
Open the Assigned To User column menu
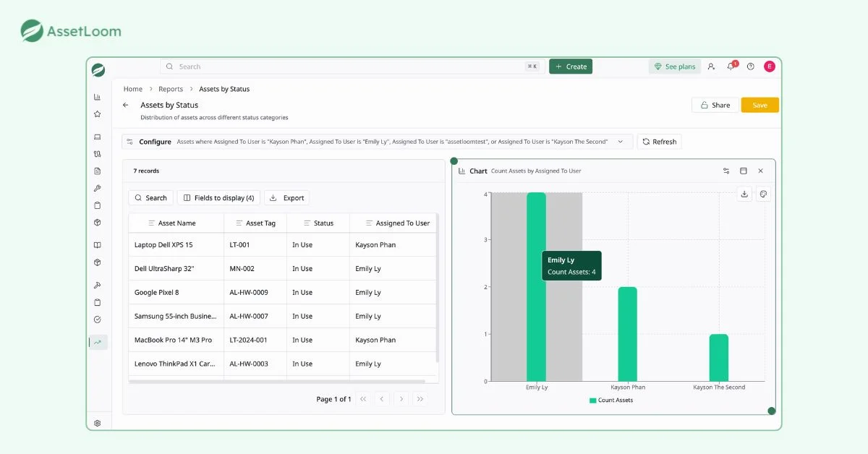[x=370, y=223]
